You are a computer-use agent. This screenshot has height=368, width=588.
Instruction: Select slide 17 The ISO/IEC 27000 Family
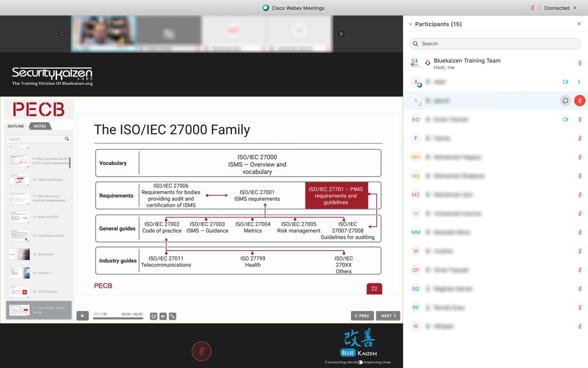[39, 310]
